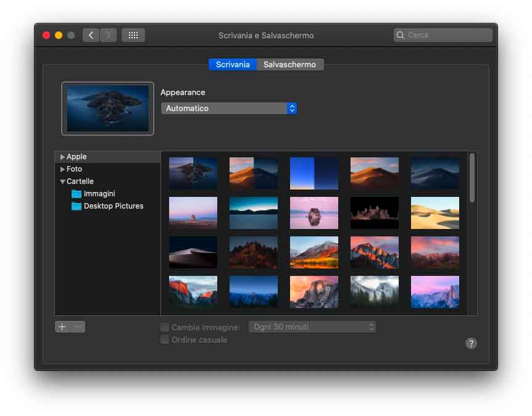The height and width of the screenshot is (416, 532).
Task: Click the minus button to remove folder
Action: point(78,327)
